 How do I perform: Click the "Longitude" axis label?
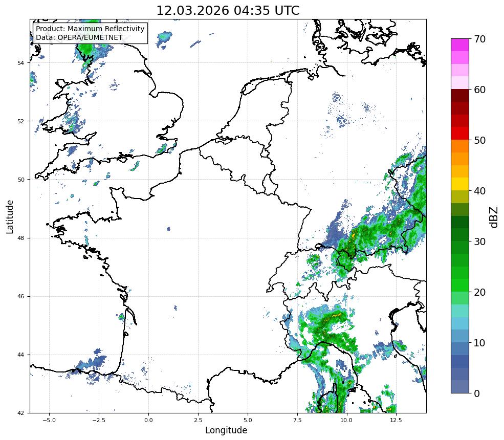click(226, 430)
